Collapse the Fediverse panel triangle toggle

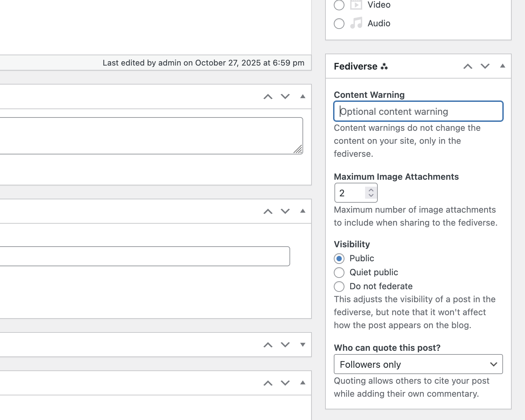[502, 66]
